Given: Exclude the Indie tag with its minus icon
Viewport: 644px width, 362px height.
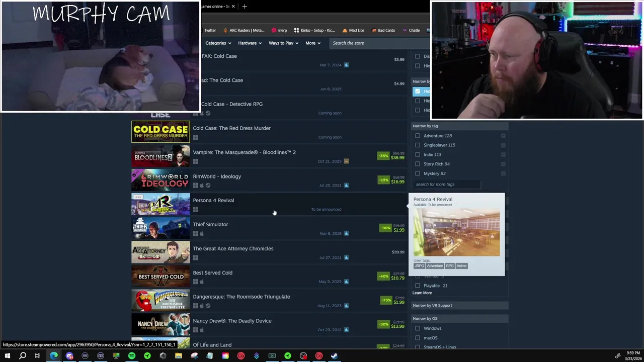Looking at the screenshot, I should [503, 155].
